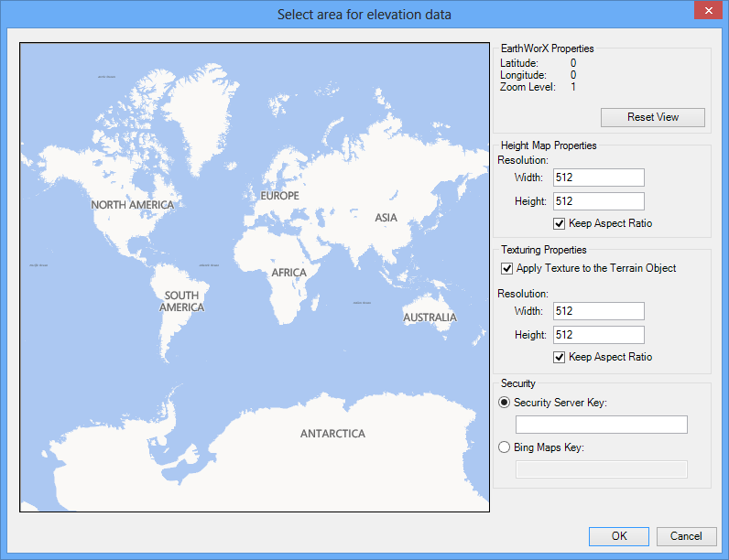The height and width of the screenshot is (560, 729).
Task: Click the Reset View button
Action: click(x=653, y=117)
